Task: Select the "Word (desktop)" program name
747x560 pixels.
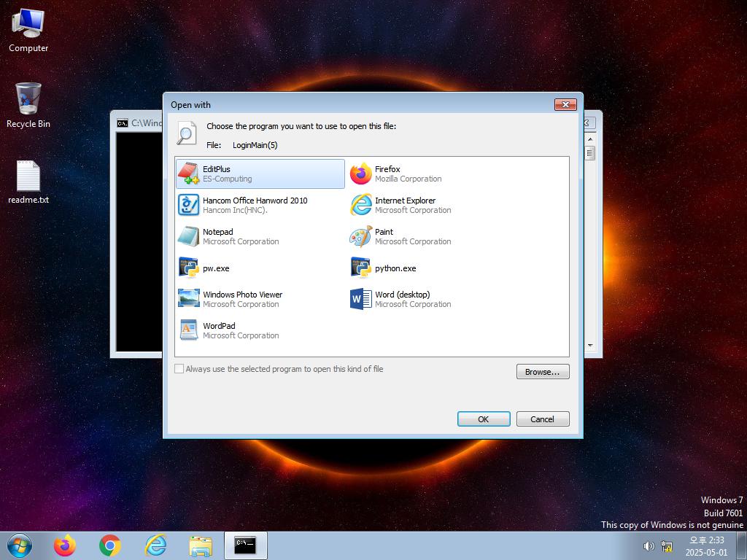Action: [402, 295]
